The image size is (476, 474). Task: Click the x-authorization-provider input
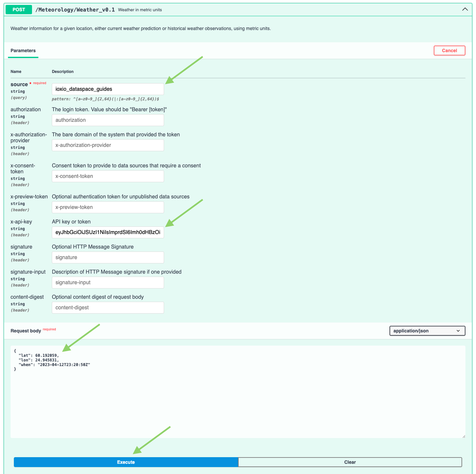pyautogui.click(x=108, y=145)
